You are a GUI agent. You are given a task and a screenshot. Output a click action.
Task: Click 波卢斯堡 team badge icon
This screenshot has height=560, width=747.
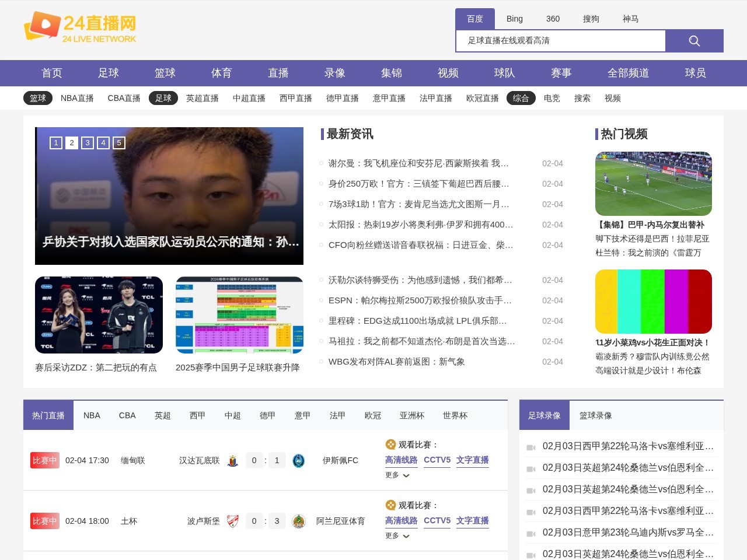point(233,521)
